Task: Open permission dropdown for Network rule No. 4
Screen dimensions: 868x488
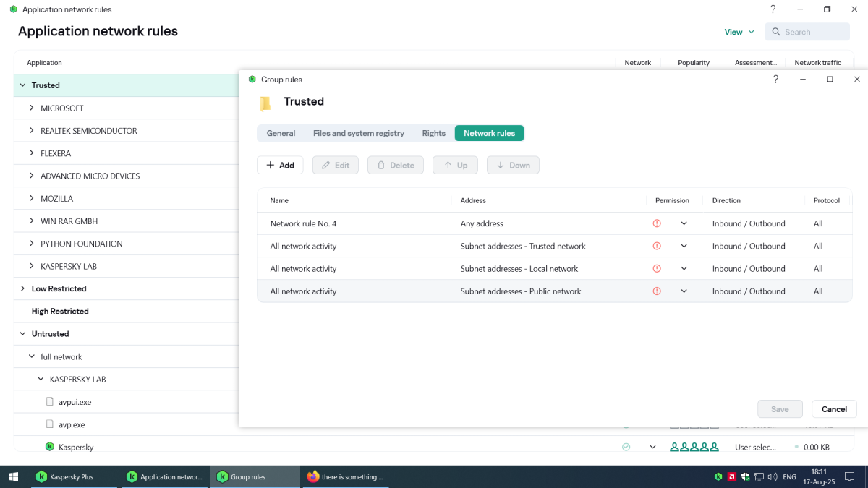Action: (x=684, y=223)
